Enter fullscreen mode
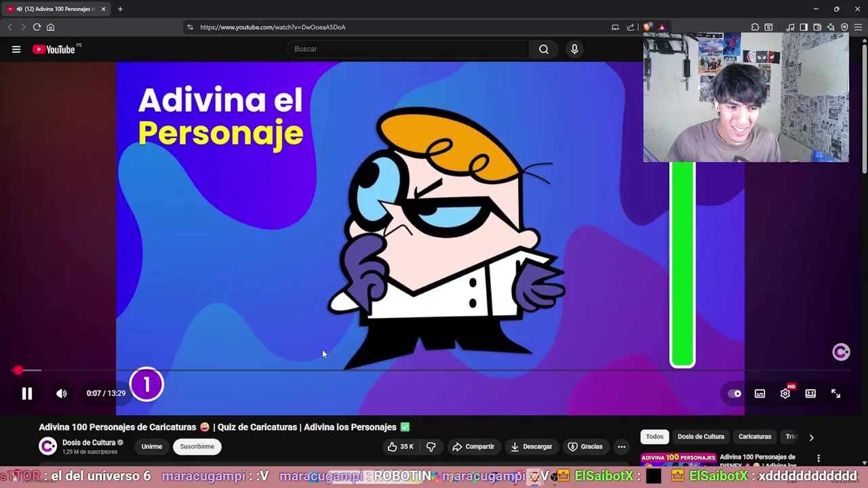Image resolution: width=868 pixels, height=488 pixels. click(x=835, y=393)
